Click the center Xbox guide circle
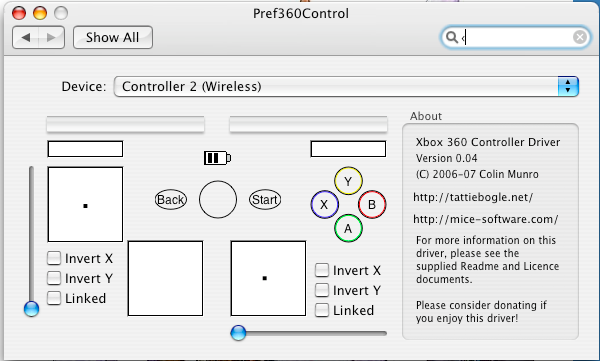 pos(218,199)
